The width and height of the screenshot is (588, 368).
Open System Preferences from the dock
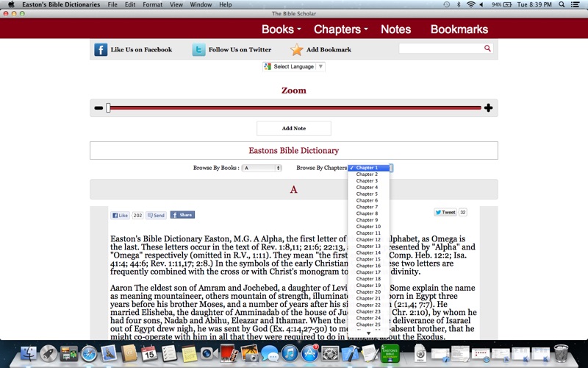click(330, 353)
